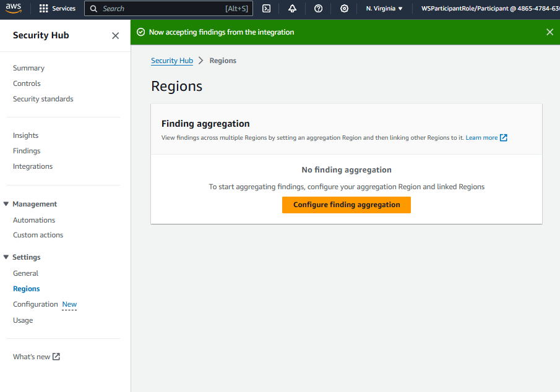The width and height of the screenshot is (560, 392).
Task: Open Findings page
Action: coord(27,151)
